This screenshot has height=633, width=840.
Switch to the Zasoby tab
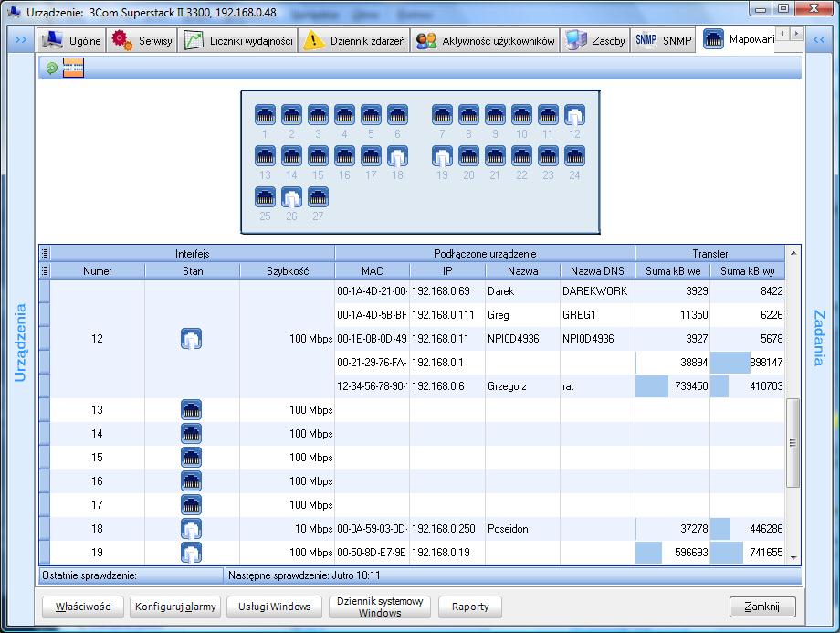[x=594, y=40]
